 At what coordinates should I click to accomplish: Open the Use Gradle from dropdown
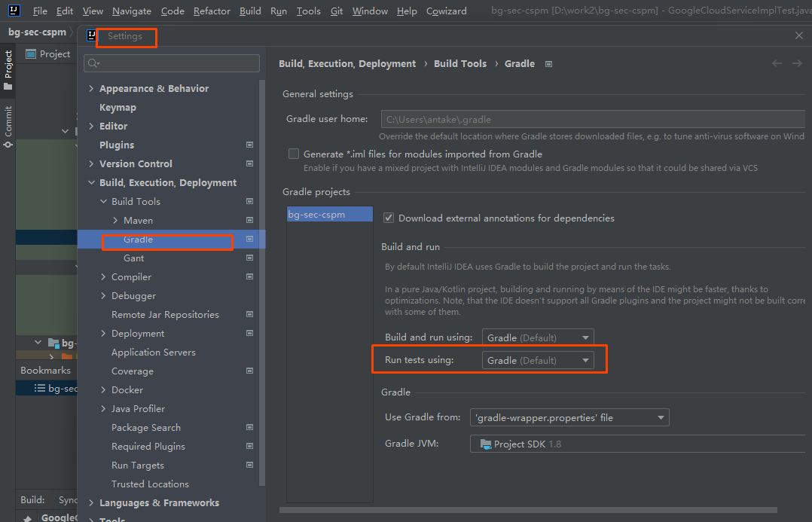tap(569, 417)
